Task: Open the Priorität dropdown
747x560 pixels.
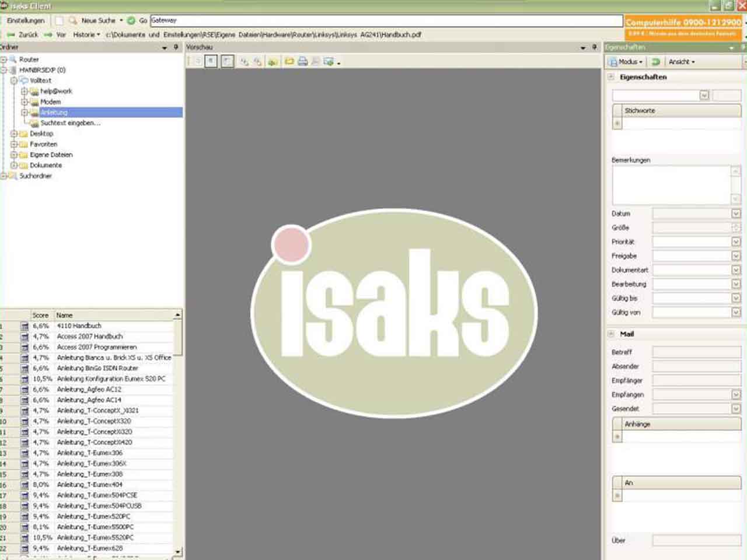Action: tap(736, 242)
